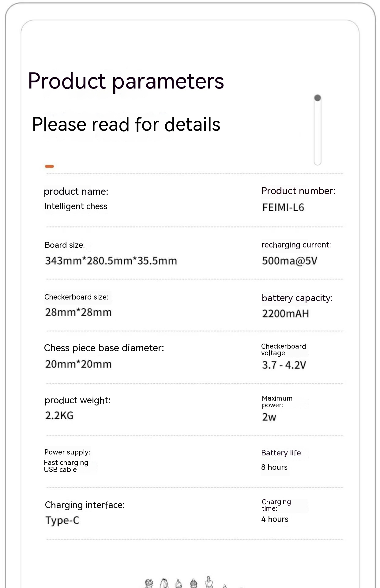The height and width of the screenshot is (588, 380).
Task: Select the tallest chess piece sketch
Action: [x=209, y=582]
